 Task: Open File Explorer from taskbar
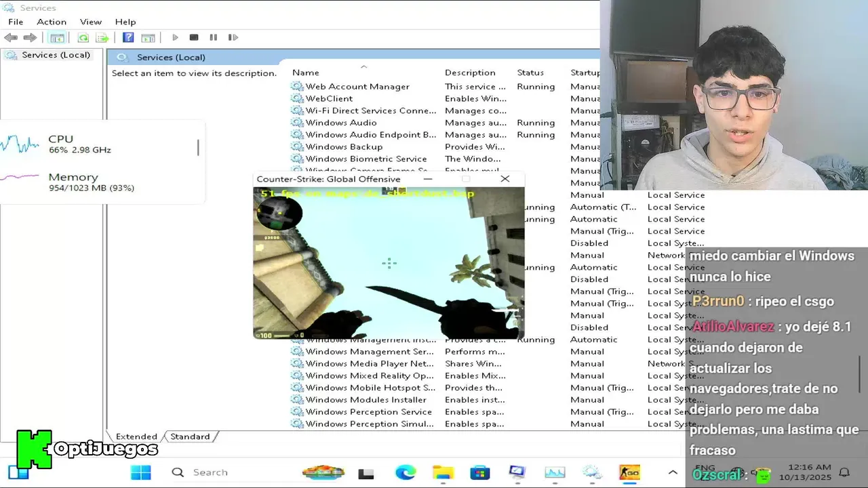(443, 472)
